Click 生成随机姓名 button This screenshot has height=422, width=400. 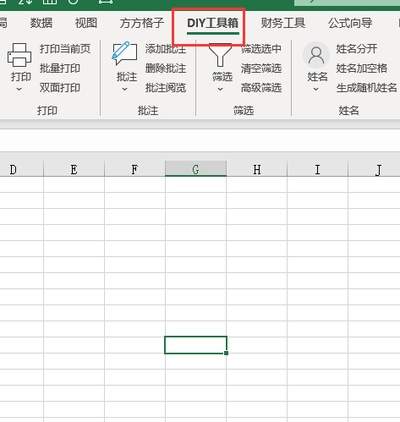(367, 88)
